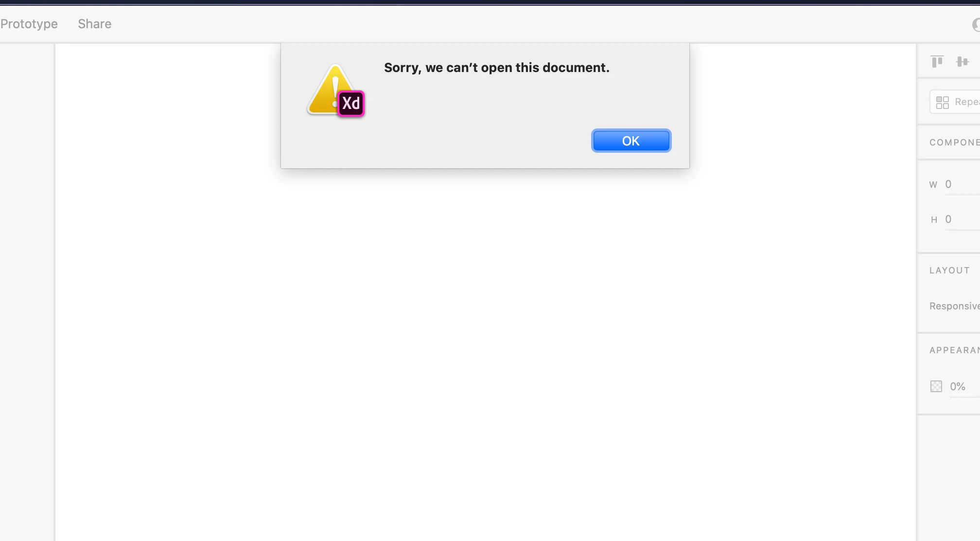Click the Repeat Grid icon
Screen dimensions: 980x541
(943, 102)
